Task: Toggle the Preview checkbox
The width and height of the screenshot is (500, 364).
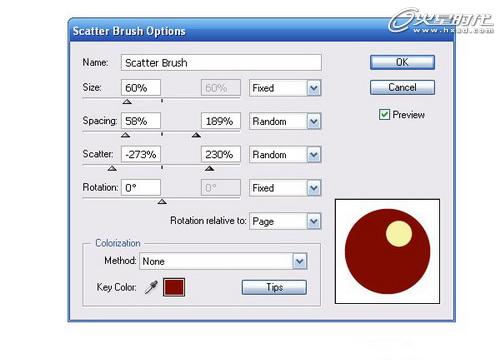Action: (x=384, y=115)
